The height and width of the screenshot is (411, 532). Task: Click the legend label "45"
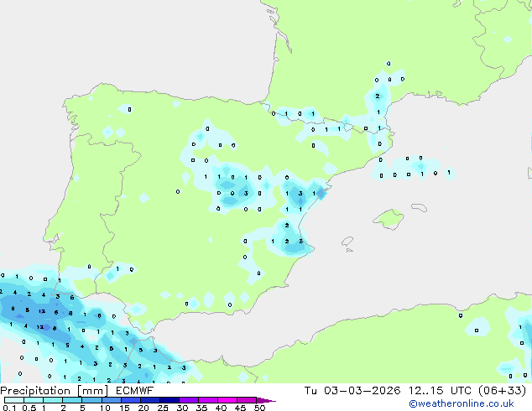click(240, 408)
